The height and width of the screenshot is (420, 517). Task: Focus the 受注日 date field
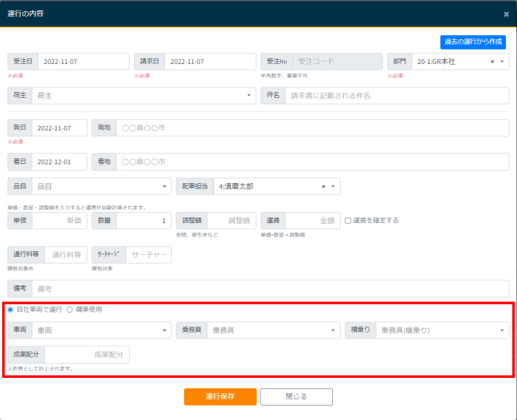click(83, 61)
